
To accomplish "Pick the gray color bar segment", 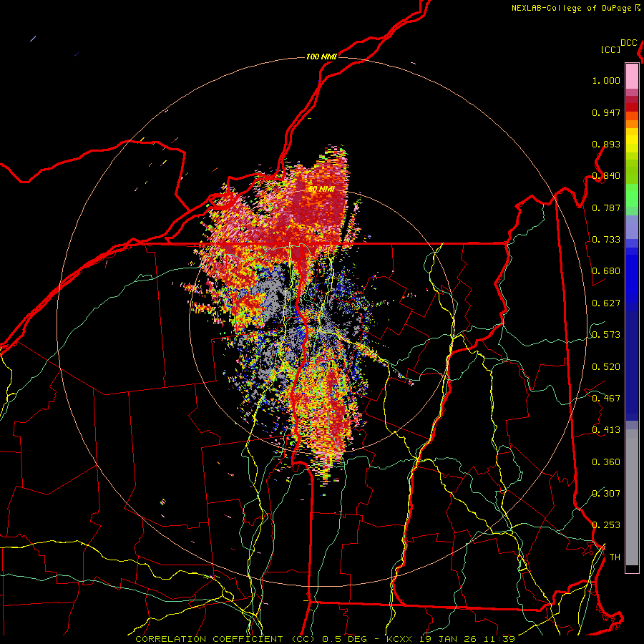I will pos(632,497).
